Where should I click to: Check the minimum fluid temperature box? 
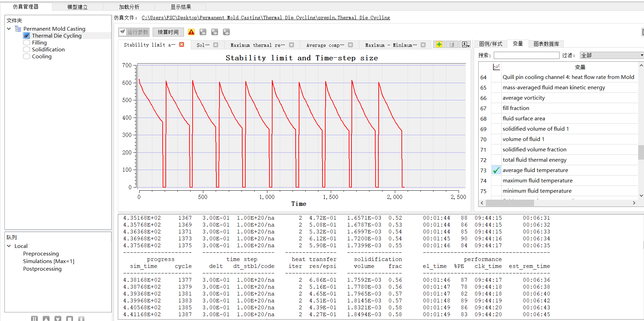[496, 191]
